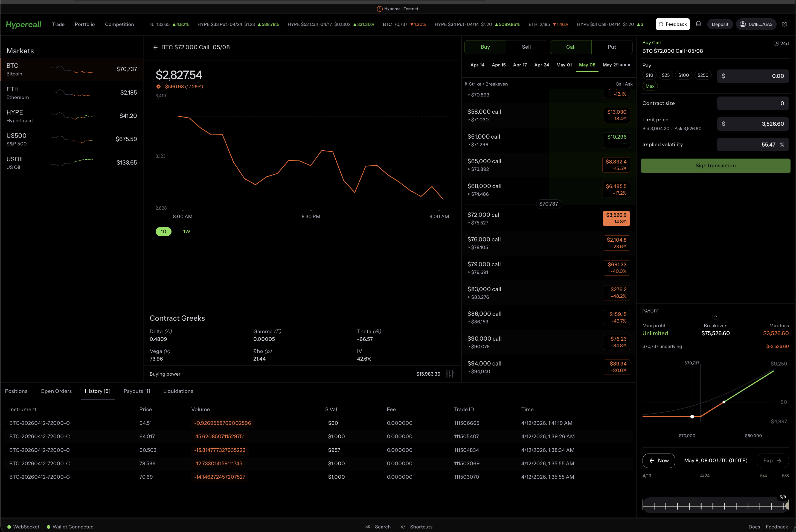
Task: Choose $10 pay preset
Action: [649, 75]
